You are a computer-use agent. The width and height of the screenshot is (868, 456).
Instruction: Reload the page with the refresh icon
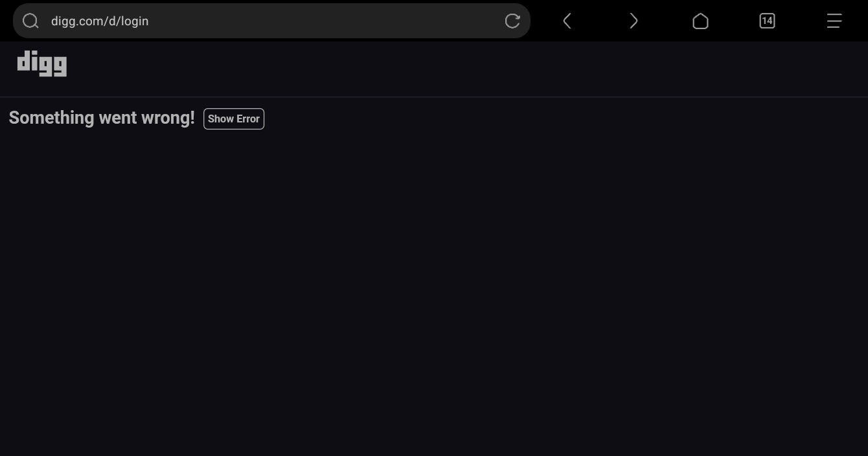pyautogui.click(x=512, y=21)
